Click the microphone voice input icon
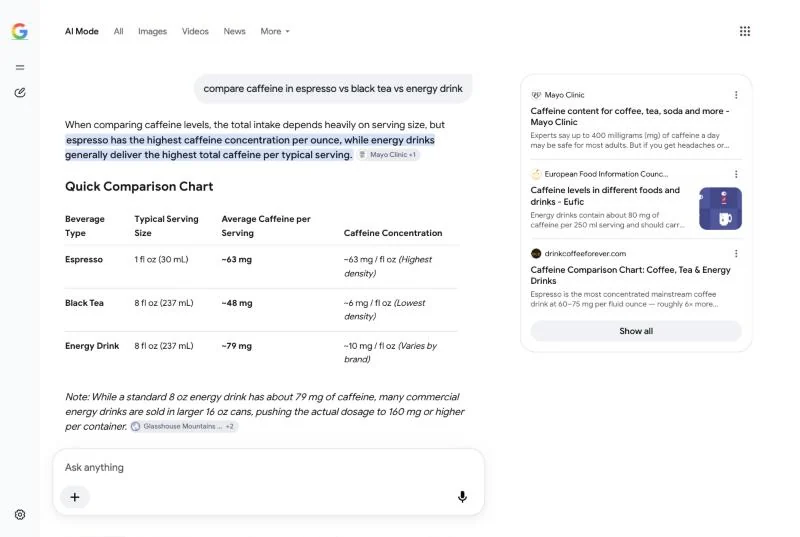The height and width of the screenshot is (537, 800). coord(462,497)
